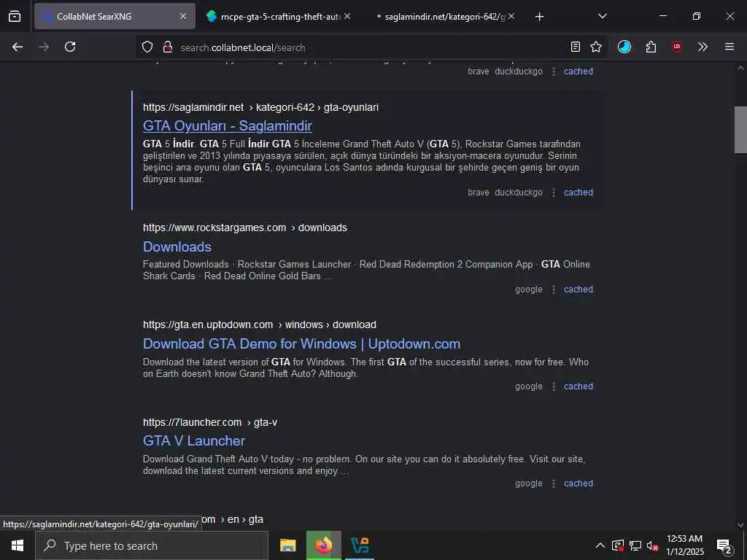Image resolution: width=747 pixels, height=560 pixels.
Task: Open three-dot menu for Saglamindir result
Action: point(554,192)
